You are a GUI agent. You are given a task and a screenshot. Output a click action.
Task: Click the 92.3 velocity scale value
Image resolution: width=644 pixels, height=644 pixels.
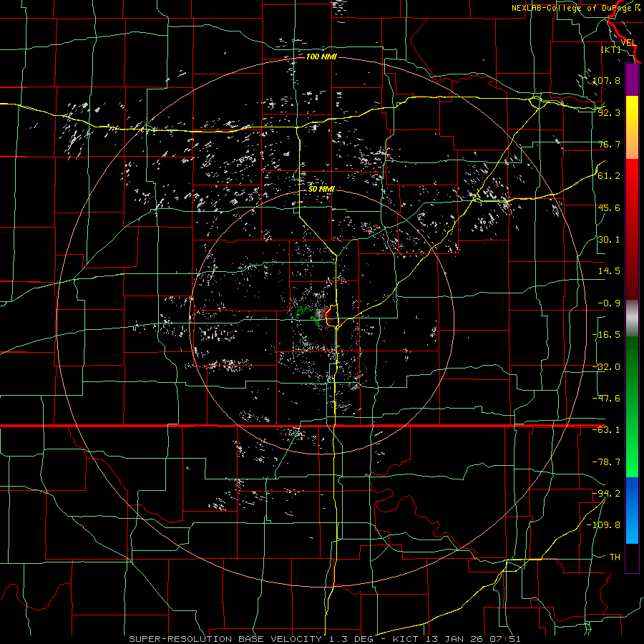609,112
